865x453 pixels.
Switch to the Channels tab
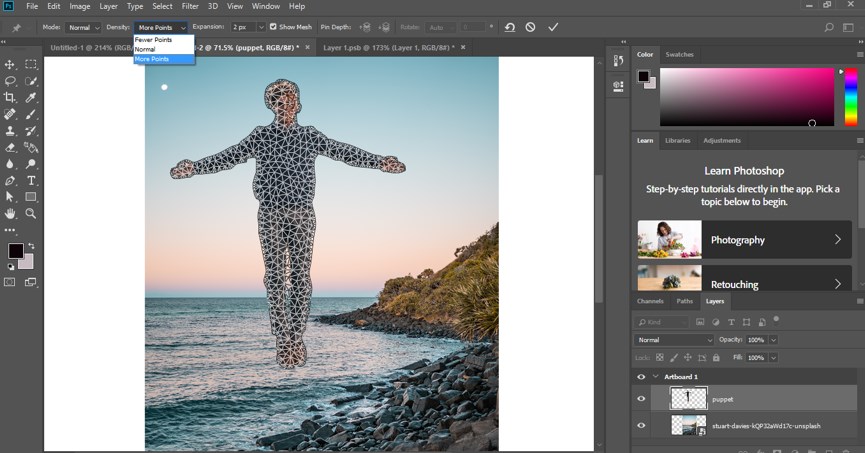[650, 301]
